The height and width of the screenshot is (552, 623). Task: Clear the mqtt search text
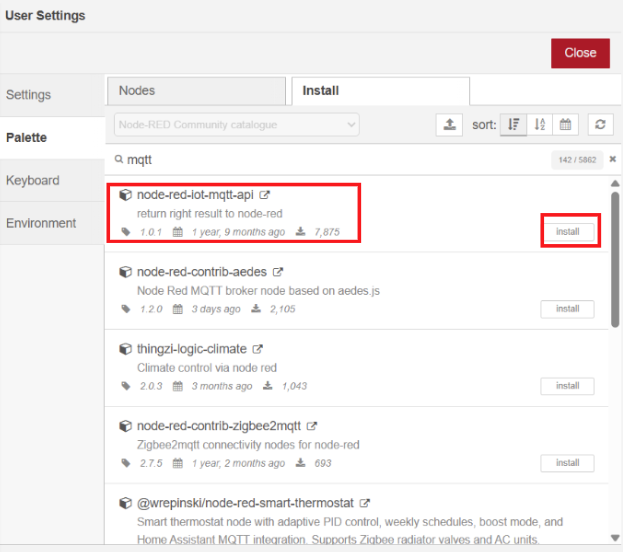coord(613,159)
